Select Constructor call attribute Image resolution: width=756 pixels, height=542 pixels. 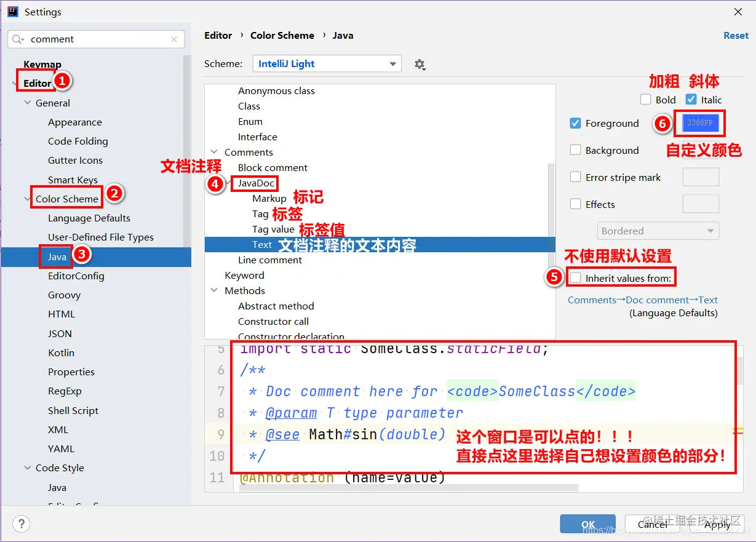[x=274, y=321]
